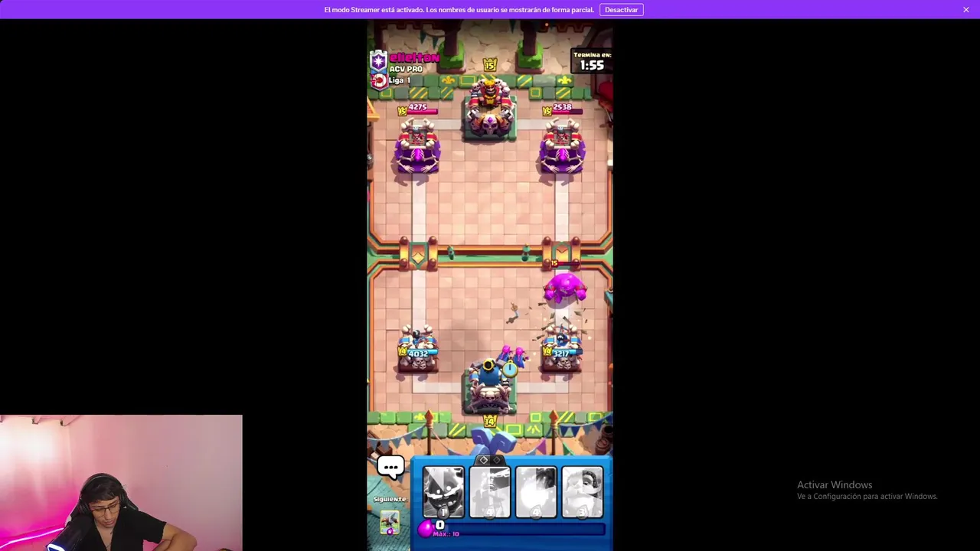980x551 pixels.
Task: Click the left bridge over the river
Action: (x=418, y=253)
